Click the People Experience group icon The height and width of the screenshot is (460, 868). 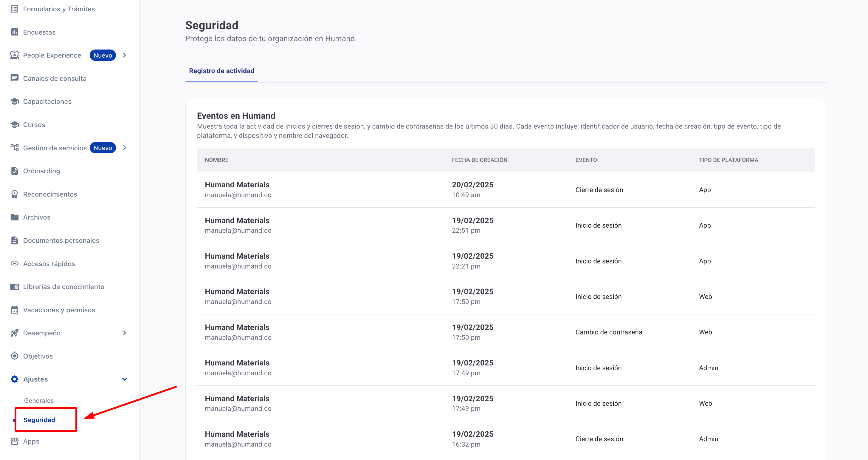point(15,55)
